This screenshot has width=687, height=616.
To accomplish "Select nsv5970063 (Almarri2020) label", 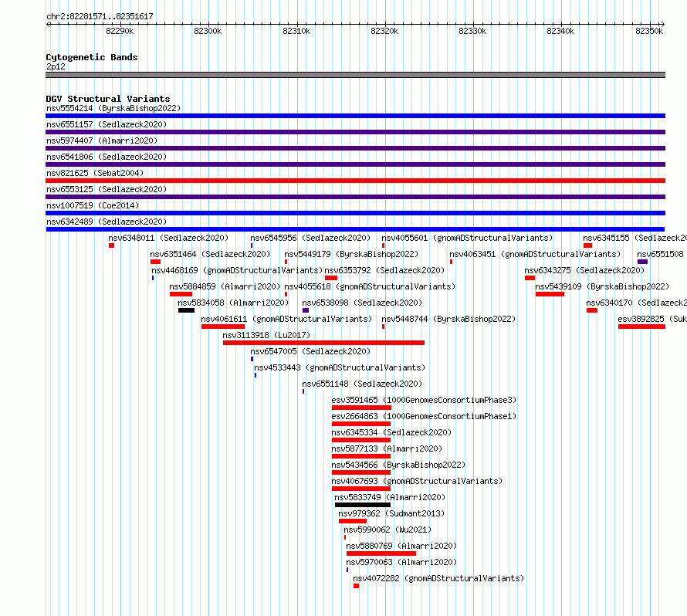I will 401,562.
